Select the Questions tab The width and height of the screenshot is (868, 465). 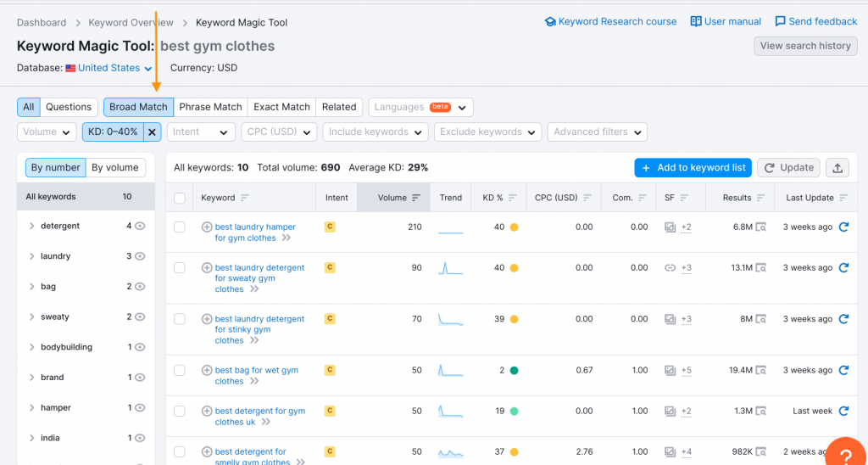tap(69, 107)
